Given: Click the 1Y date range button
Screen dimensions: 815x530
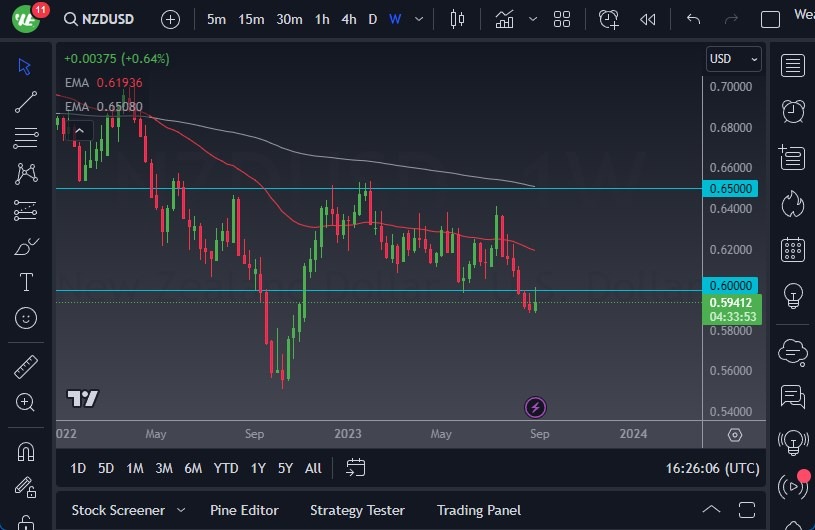Looking at the screenshot, I should (258, 467).
